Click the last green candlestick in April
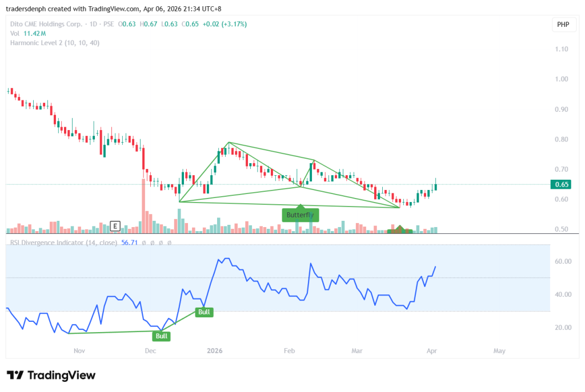Image resolution: width=585 pixels, height=392 pixels. point(436,185)
